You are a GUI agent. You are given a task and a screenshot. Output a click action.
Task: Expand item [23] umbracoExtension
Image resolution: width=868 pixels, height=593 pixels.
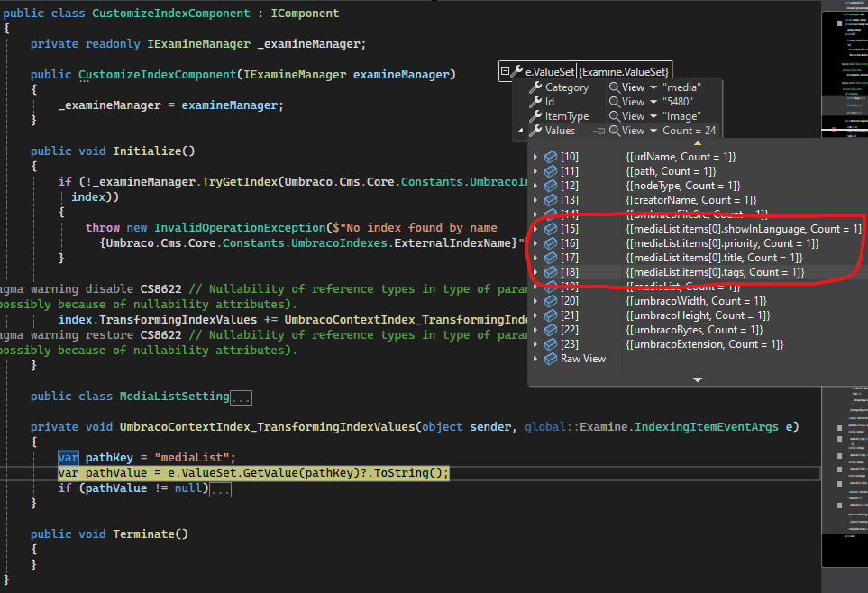point(535,344)
